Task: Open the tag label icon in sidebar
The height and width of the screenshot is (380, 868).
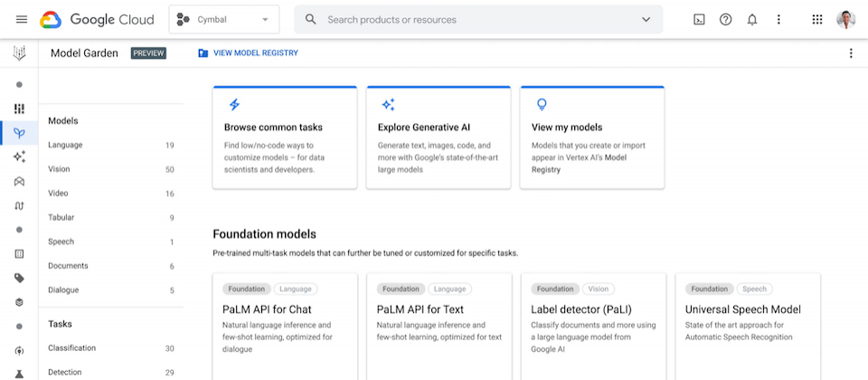Action: point(19,278)
